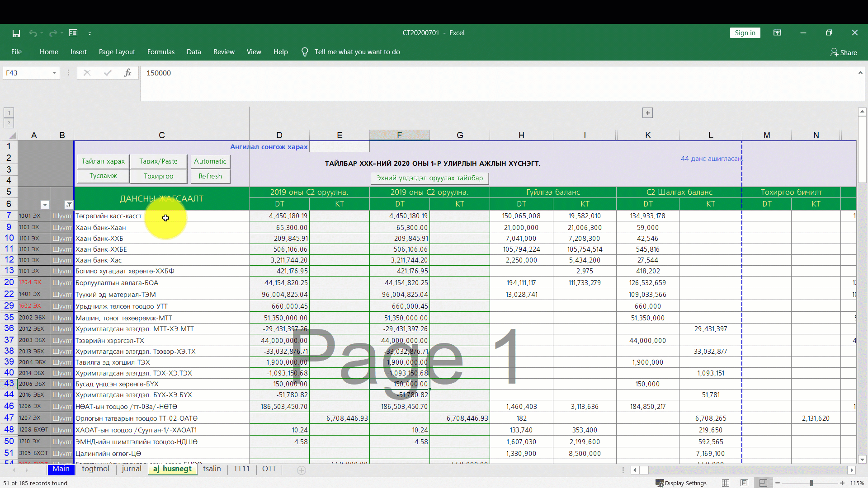Screen dimensions: 868x488
Task: Toggle outline level 1 button
Action: (9, 113)
